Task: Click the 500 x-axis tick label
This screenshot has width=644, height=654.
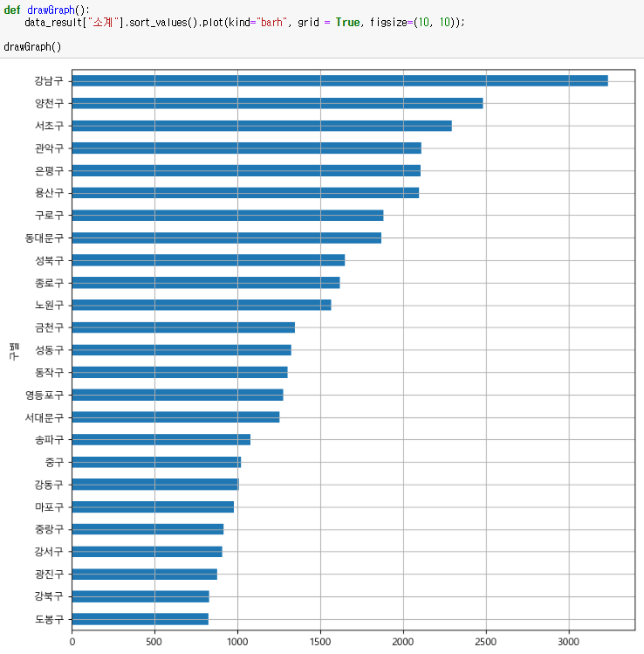Action: pos(154,642)
